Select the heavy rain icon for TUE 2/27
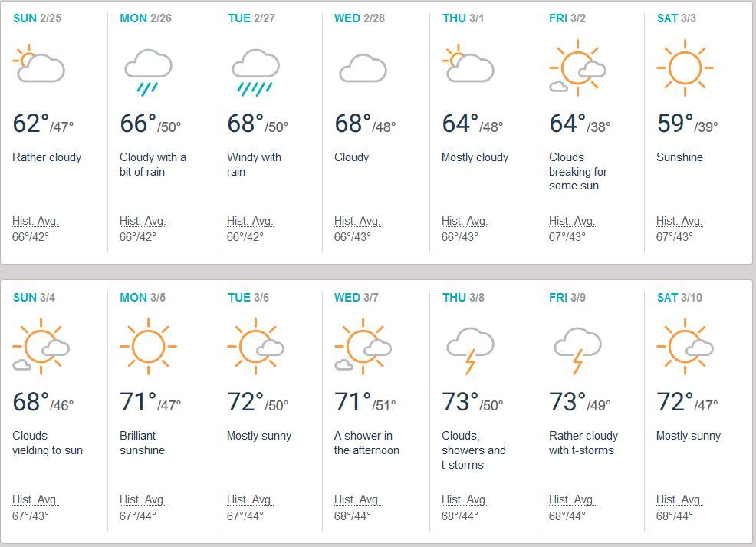756x547 pixels. (255, 72)
